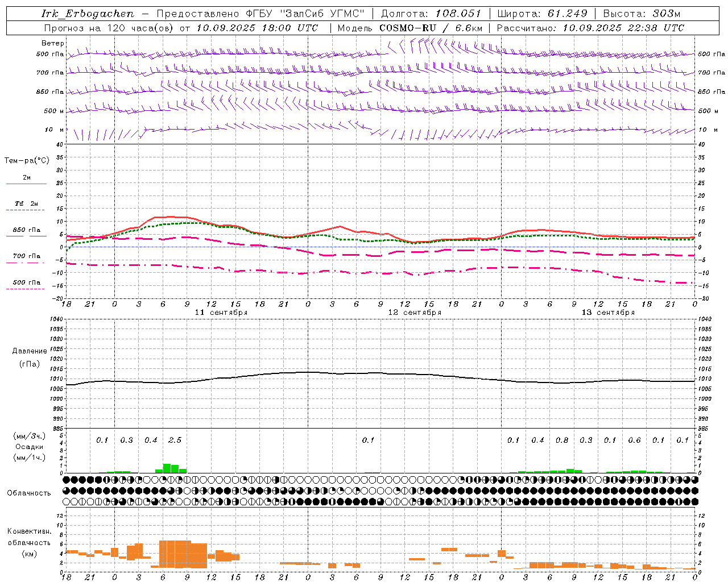Click the "Конвективн." convective cloud label
Image resolution: width=728 pixels, height=582 pixels.
click(x=29, y=531)
